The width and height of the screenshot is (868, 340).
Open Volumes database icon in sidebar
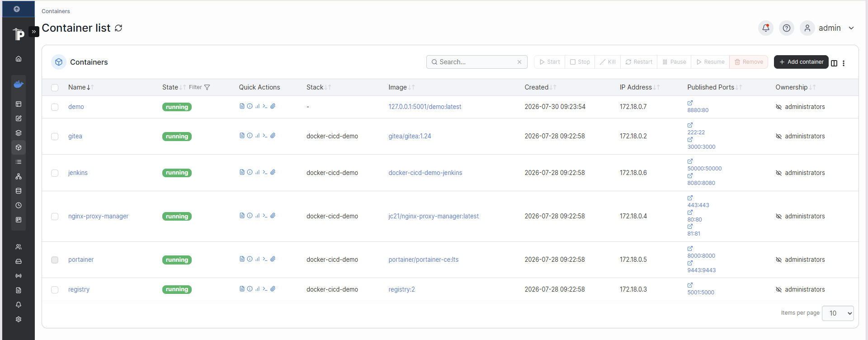(19, 191)
